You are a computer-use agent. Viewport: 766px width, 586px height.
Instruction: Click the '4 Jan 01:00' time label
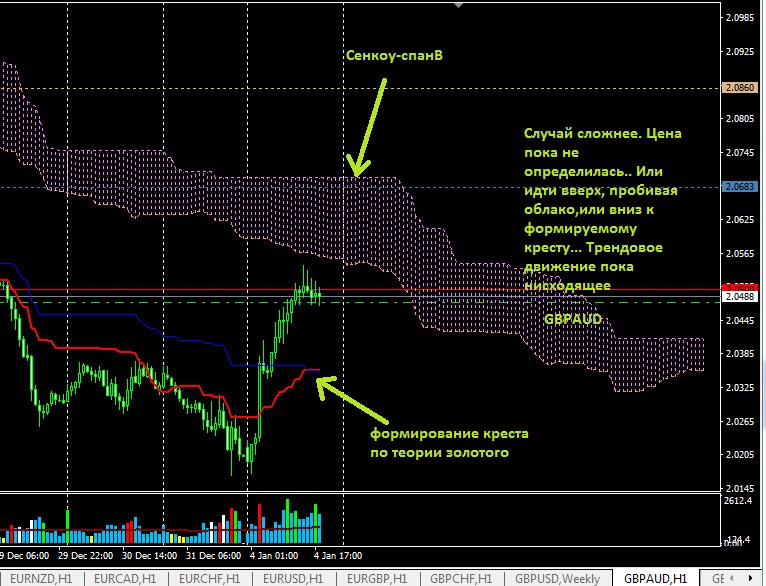[x=274, y=556]
